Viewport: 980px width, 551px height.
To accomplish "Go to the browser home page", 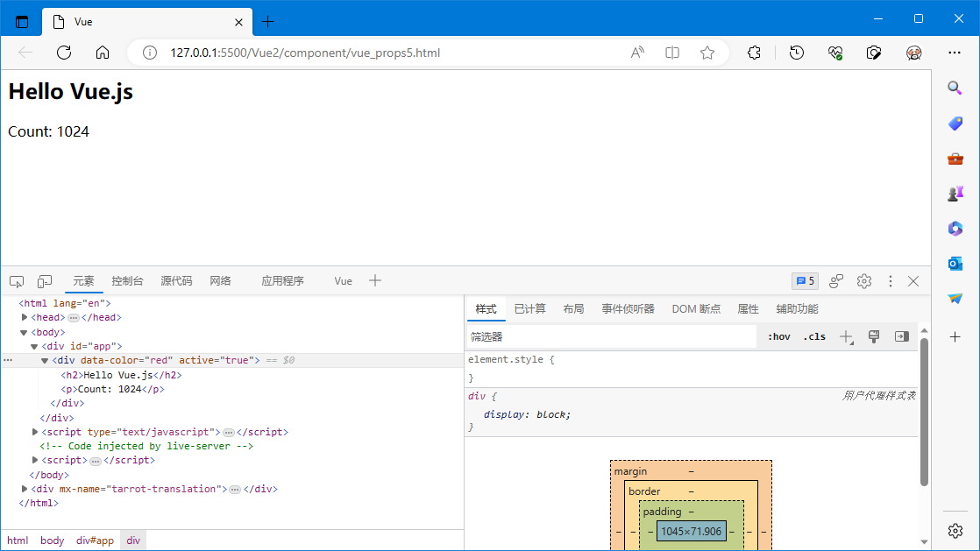I will (103, 53).
